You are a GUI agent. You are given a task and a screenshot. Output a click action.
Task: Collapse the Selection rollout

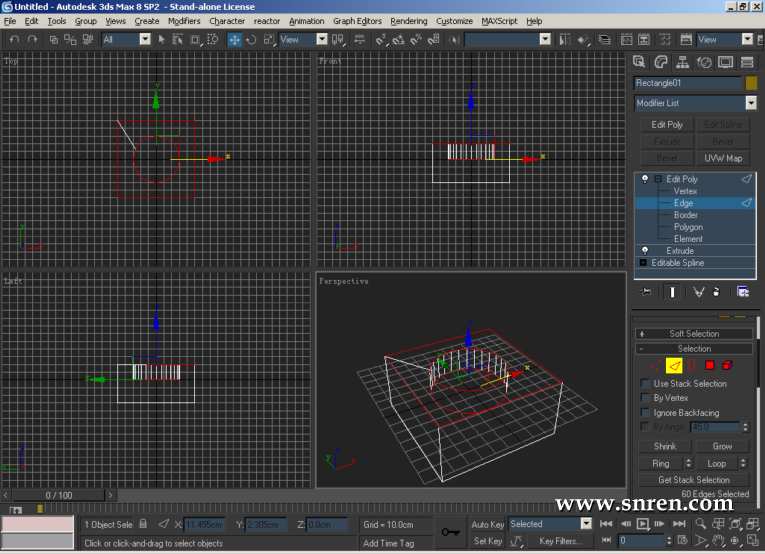694,349
